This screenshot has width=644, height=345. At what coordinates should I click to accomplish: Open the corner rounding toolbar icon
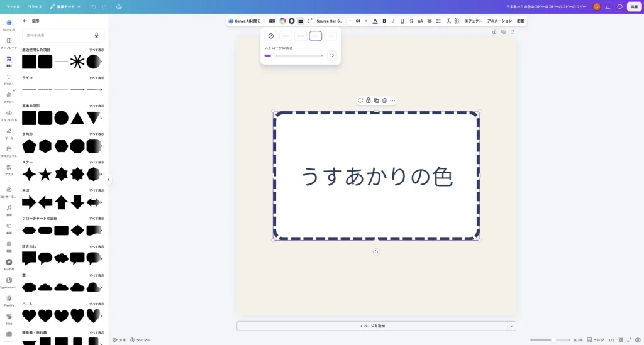[x=309, y=21]
